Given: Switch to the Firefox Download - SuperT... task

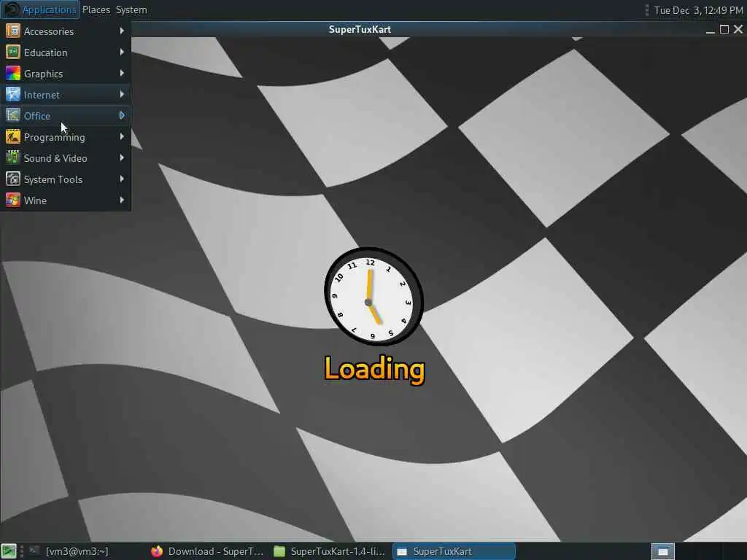Looking at the screenshot, I should [x=207, y=551].
